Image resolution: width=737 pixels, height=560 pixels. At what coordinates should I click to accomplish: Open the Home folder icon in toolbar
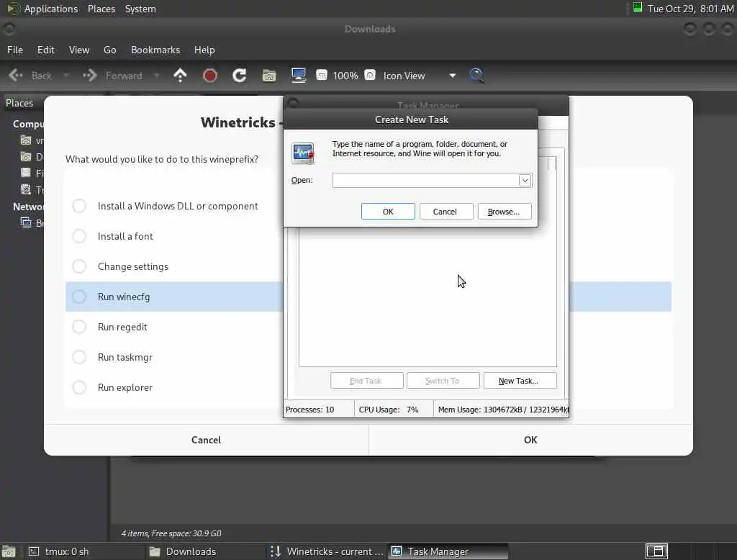269,76
